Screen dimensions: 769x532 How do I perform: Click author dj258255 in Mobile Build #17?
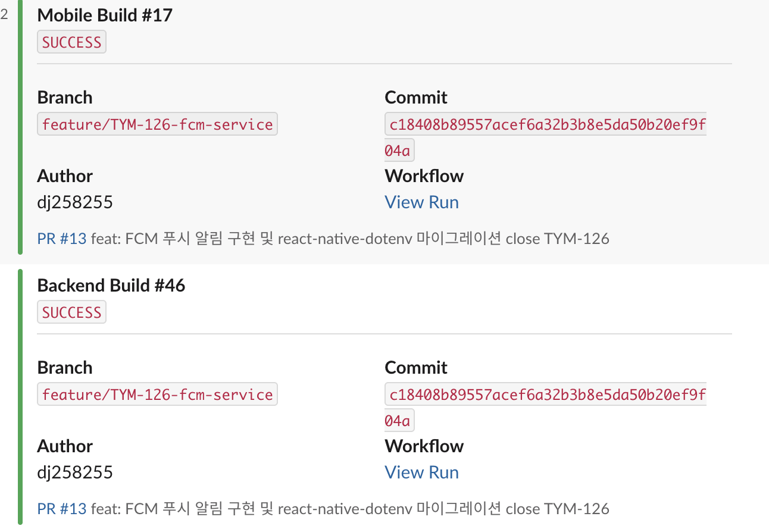75,202
